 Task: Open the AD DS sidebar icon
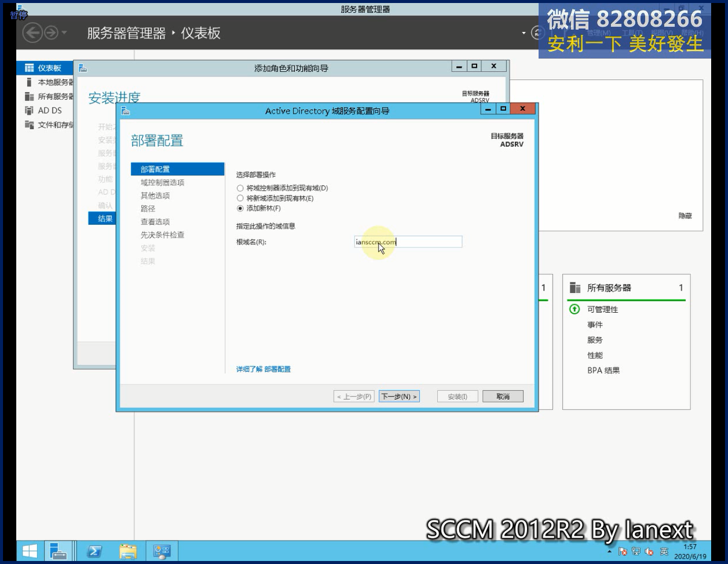(x=29, y=111)
